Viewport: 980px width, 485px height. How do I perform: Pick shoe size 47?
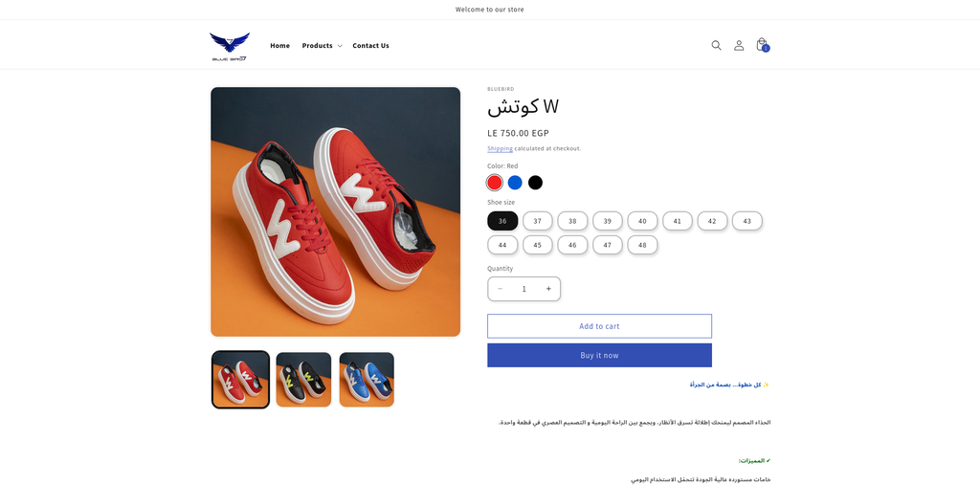(x=607, y=245)
